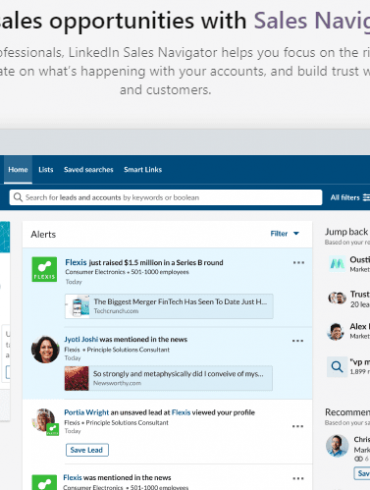Open the Lists tab
Screen dimensions: 370x490
pos(46,170)
